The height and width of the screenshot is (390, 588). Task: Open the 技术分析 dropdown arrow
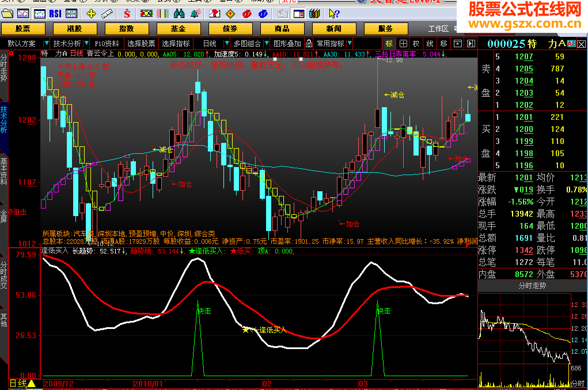pos(86,44)
